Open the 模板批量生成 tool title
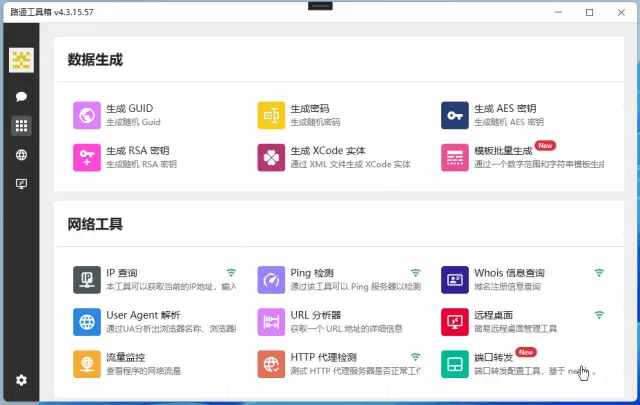The width and height of the screenshot is (640, 405). 503,151
